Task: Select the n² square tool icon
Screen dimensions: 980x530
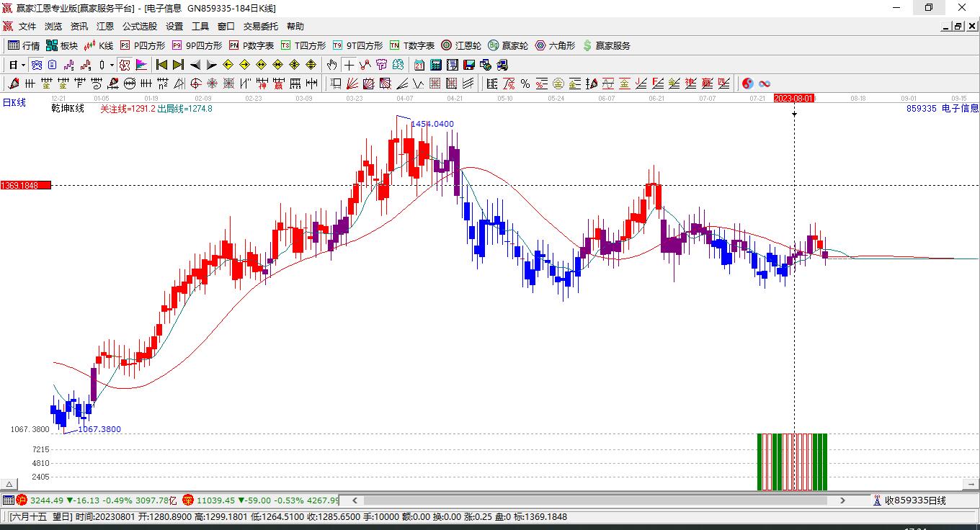Action: [x=162, y=83]
